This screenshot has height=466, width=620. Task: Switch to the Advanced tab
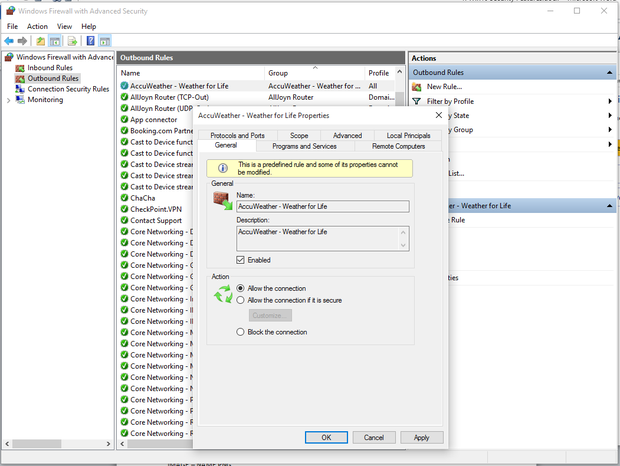click(347, 135)
